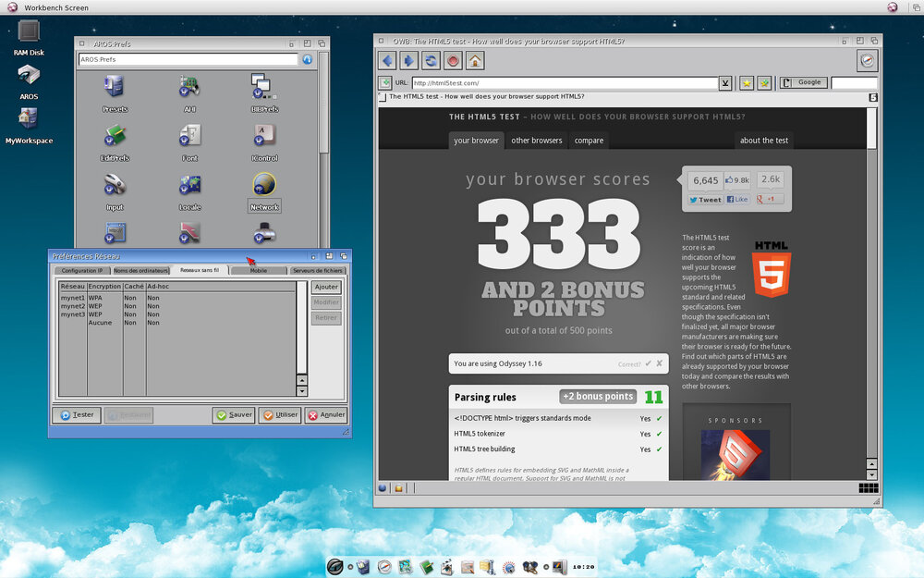Open the Locale preferences icon
Image resolution: width=924 pixels, height=578 pixels.
tap(190, 189)
